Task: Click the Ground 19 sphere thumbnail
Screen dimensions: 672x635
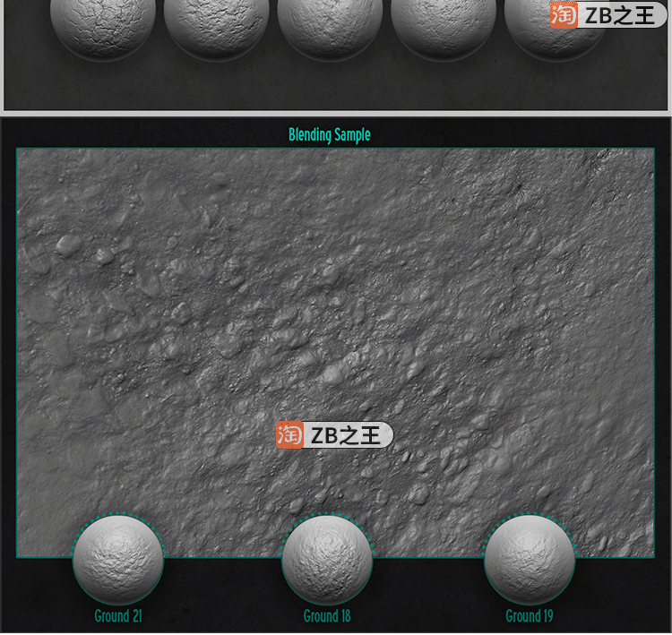Action: pyautogui.click(x=530, y=559)
